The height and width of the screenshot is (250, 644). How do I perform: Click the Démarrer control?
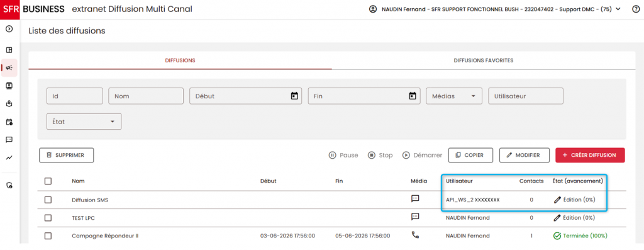coord(422,155)
